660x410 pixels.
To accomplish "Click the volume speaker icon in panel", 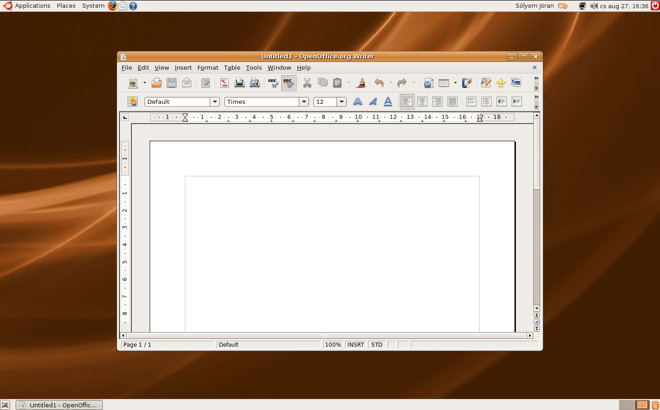I will click(x=594, y=6).
